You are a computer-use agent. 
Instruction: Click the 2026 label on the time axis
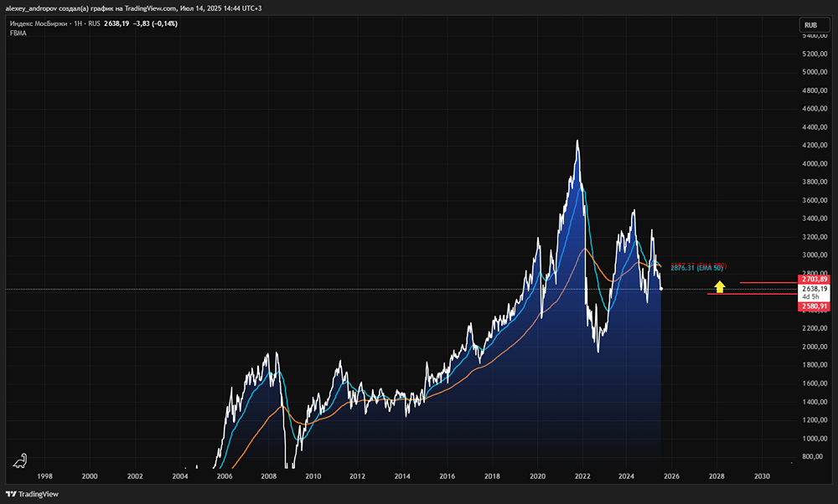[x=671, y=476]
